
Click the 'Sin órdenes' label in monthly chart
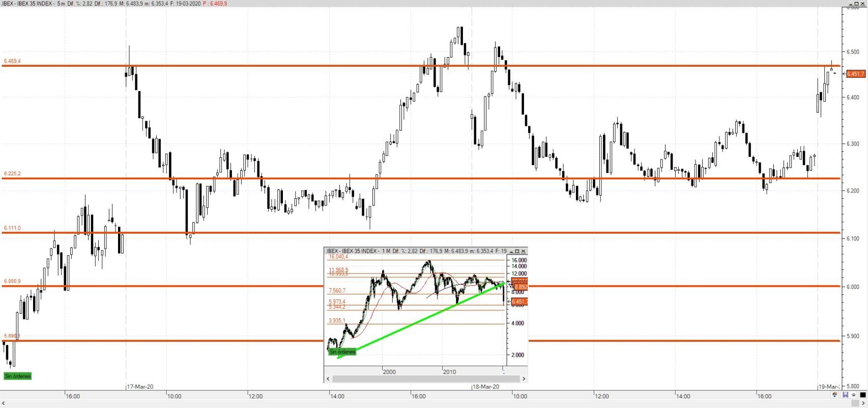click(342, 352)
